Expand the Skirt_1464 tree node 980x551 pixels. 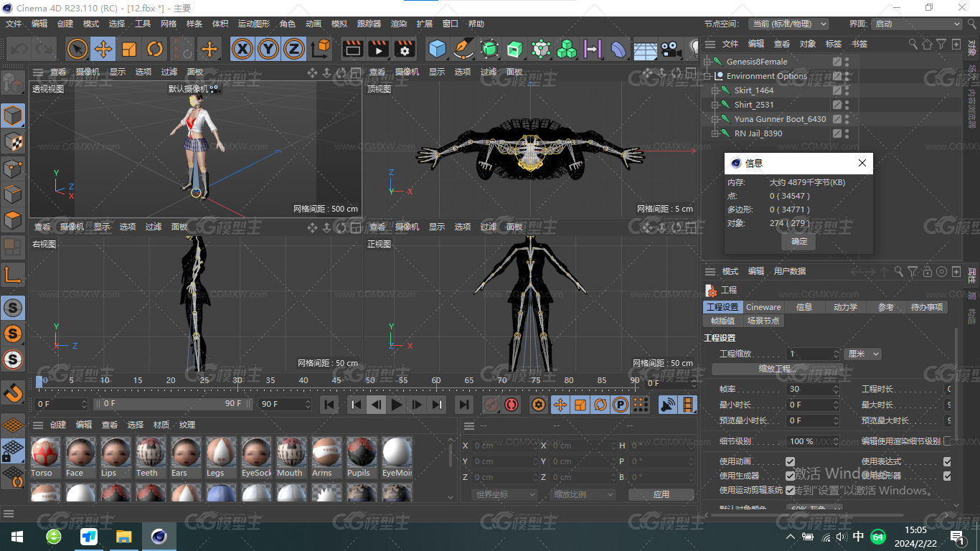pyautogui.click(x=715, y=90)
